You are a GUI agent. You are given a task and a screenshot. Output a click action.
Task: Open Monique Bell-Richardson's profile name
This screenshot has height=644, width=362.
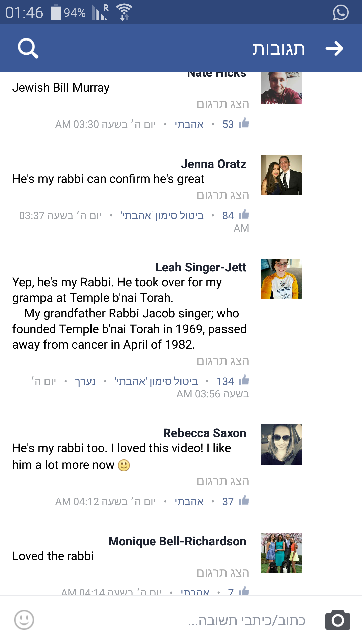[x=177, y=541]
